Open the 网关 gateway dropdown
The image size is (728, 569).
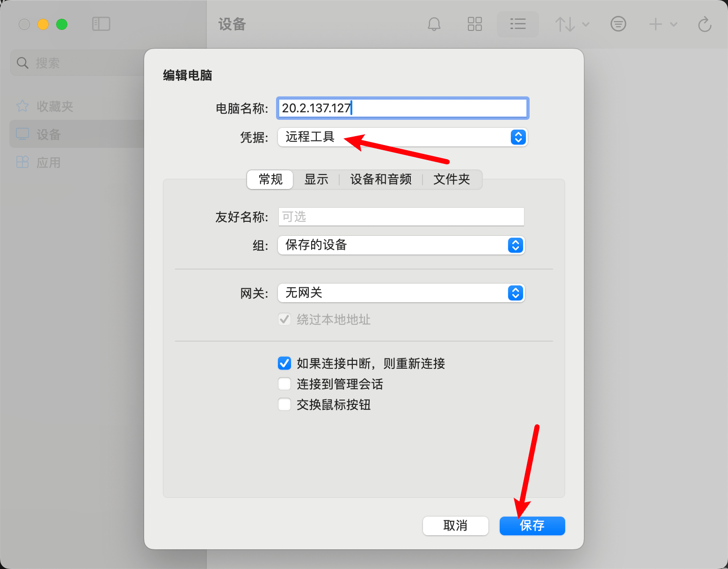coord(401,293)
